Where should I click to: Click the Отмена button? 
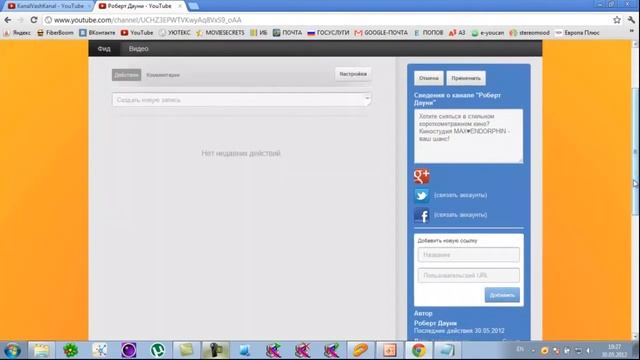pos(429,78)
